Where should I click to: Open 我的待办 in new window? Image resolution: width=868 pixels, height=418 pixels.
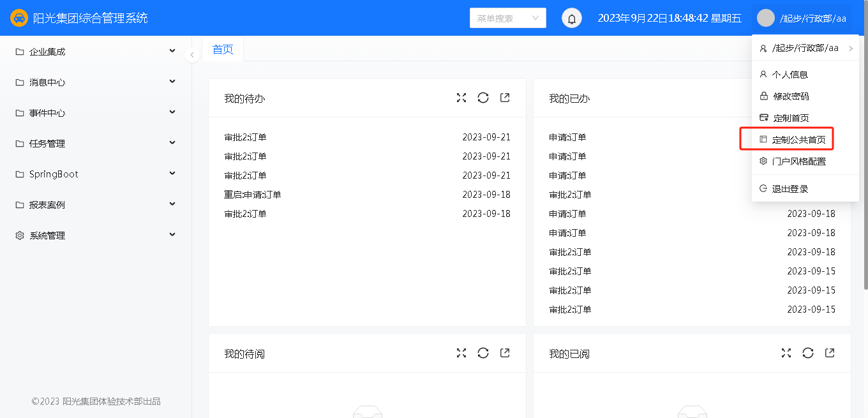505,98
